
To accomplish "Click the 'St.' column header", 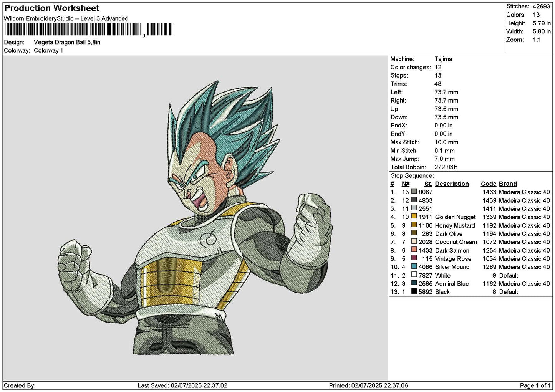I will coord(428,184).
